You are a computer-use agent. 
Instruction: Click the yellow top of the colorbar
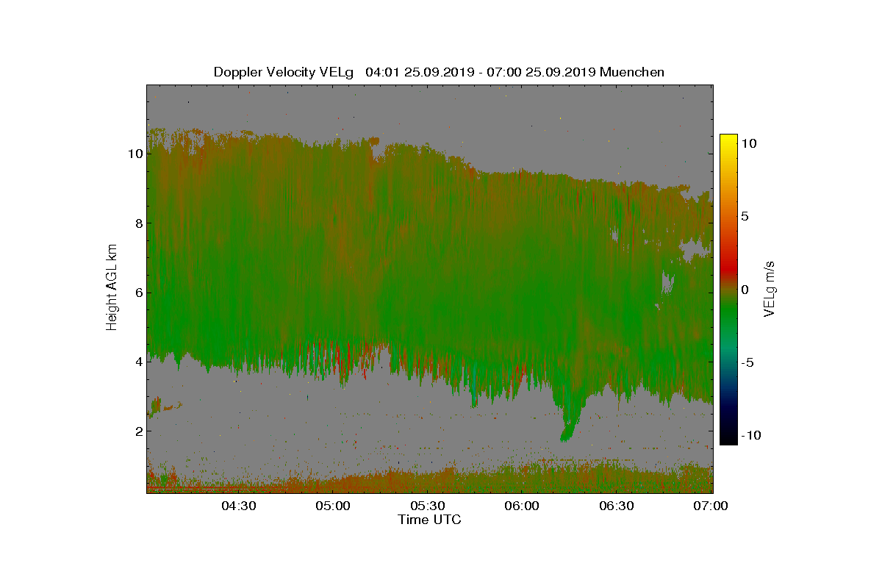coord(728,140)
